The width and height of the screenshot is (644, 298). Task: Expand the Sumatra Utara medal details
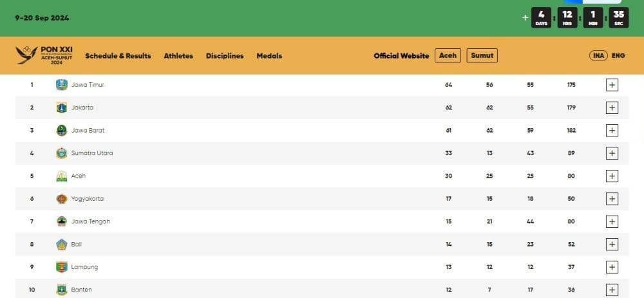pyautogui.click(x=612, y=153)
